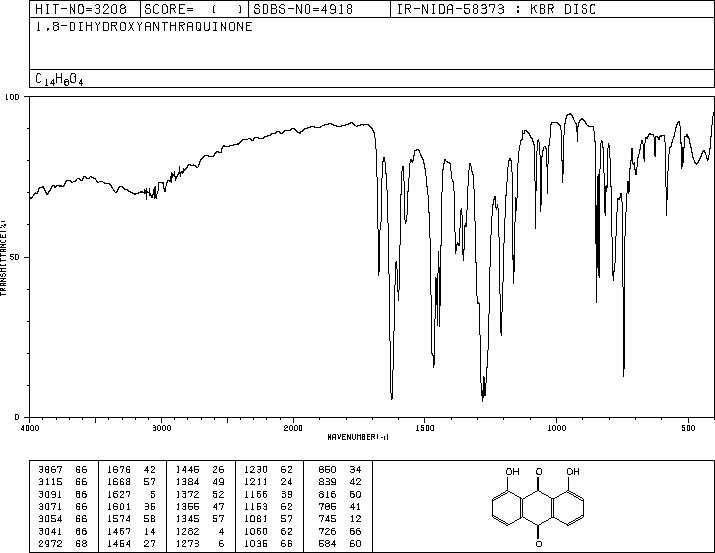The height and width of the screenshot is (553, 715).
Task: Select the 1081 peak table entry
Action: point(268,519)
